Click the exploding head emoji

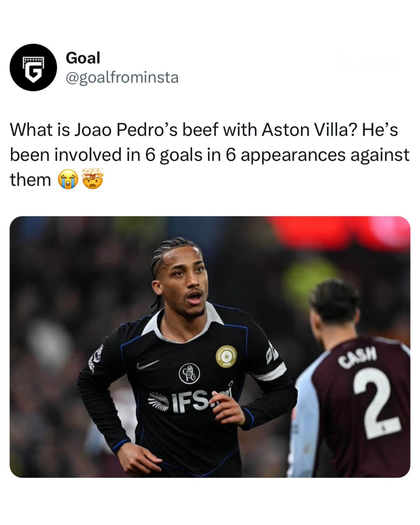coord(93,179)
